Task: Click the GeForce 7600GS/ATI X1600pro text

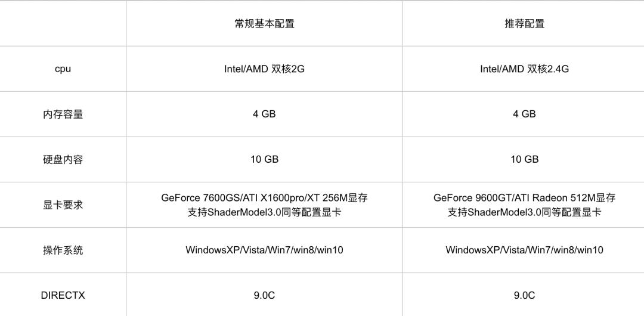Action: pyautogui.click(x=234, y=198)
